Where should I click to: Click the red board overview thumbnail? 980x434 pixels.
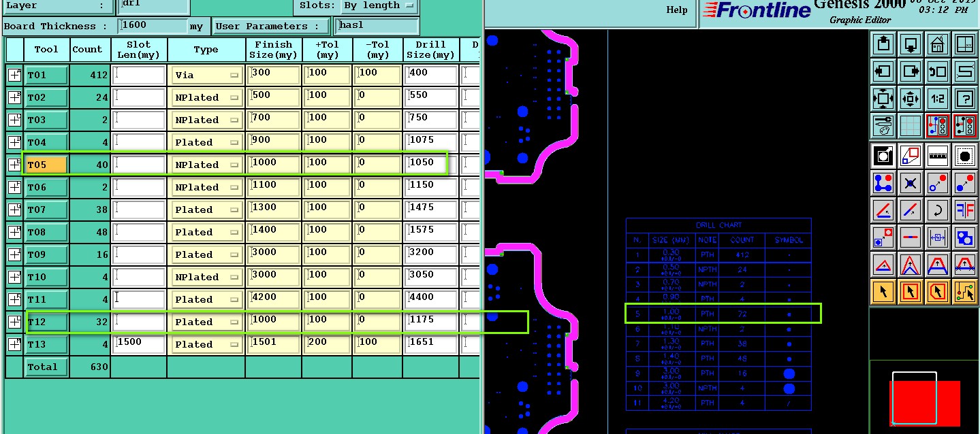[924, 402]
